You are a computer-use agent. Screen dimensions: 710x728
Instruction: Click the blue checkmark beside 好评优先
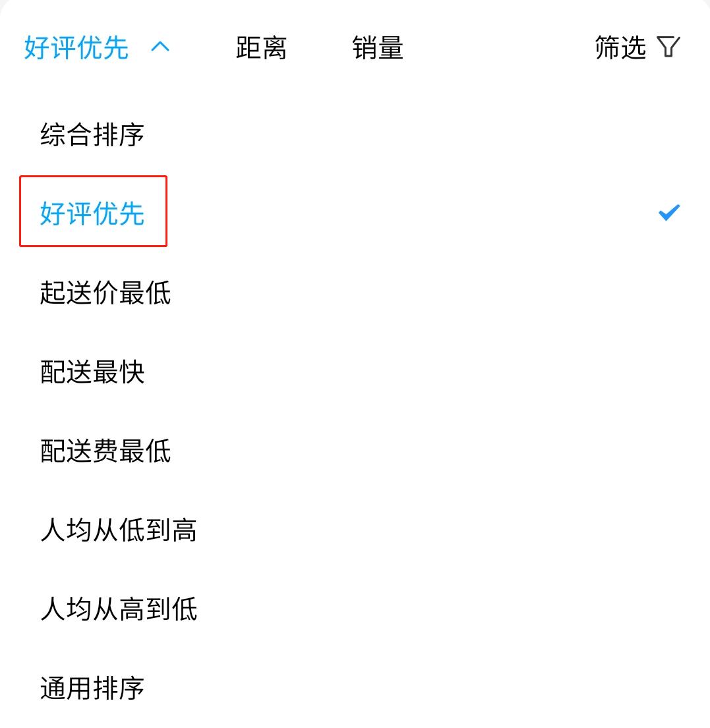tap(668, 213)
